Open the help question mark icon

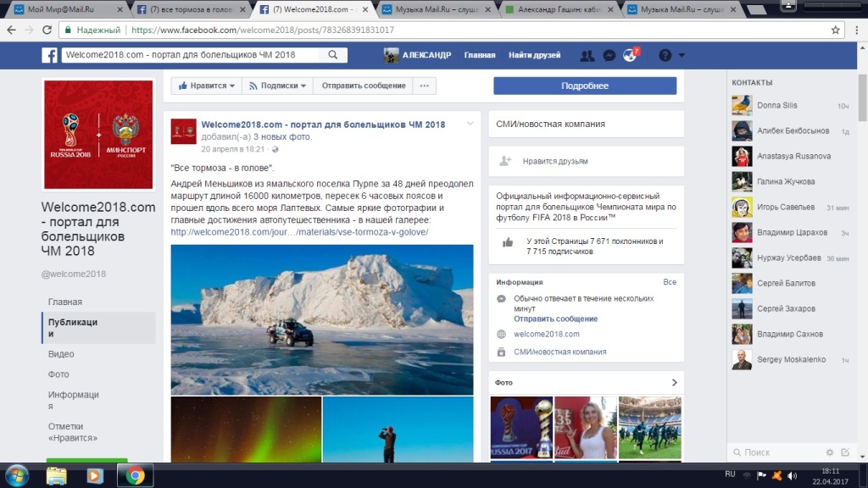pos(665,55)
